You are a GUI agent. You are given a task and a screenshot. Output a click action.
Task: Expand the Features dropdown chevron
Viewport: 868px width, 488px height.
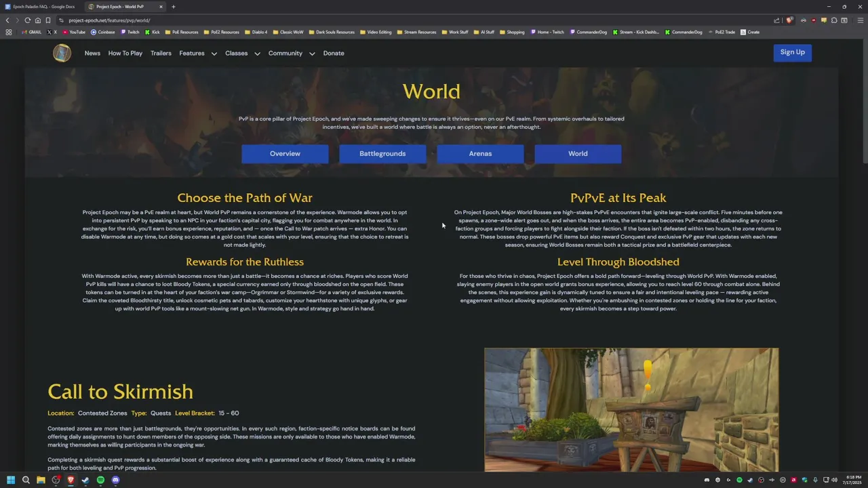pos(214,54)
